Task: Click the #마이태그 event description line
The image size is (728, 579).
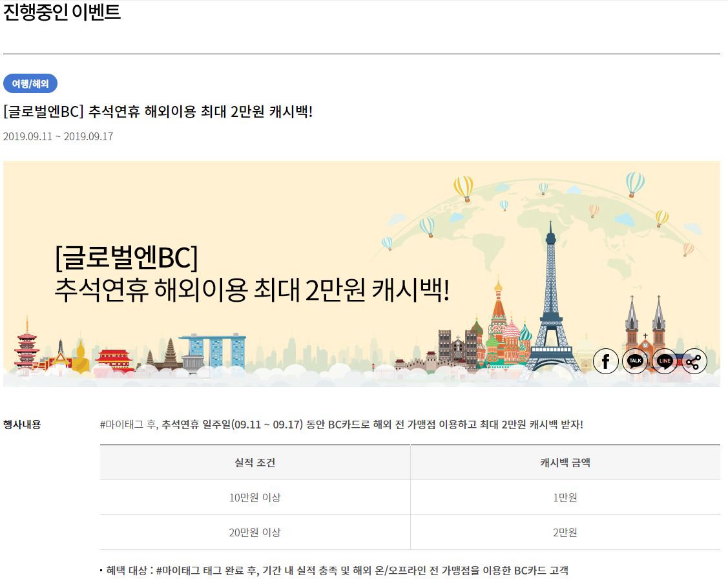Action: click(x=341, y=425)
